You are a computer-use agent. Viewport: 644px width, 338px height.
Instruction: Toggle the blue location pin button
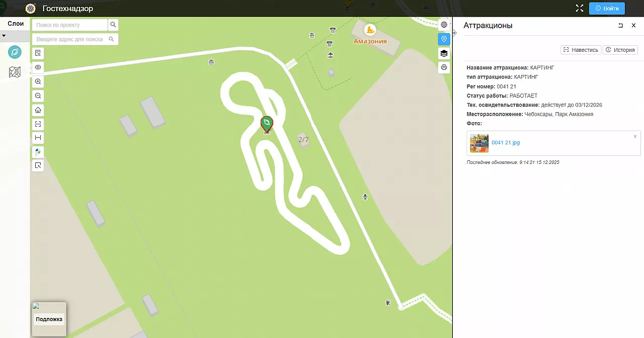pos(444,39)
